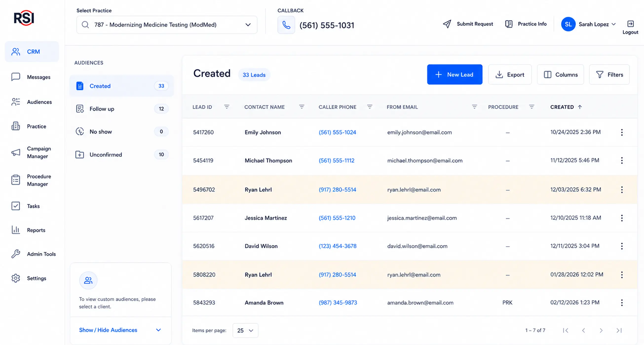Click lead ID 5454119
The height and width of the screenshot is (345, 644).
(x=203, y=160)
